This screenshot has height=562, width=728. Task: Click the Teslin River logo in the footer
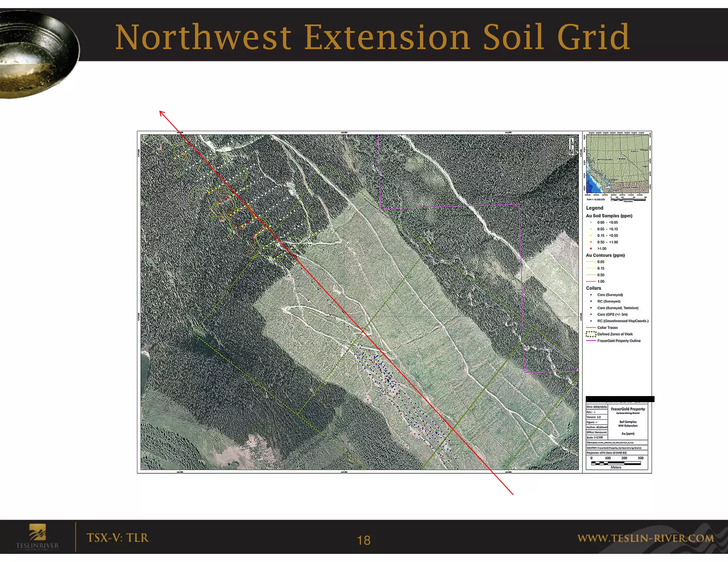point(37,537)
